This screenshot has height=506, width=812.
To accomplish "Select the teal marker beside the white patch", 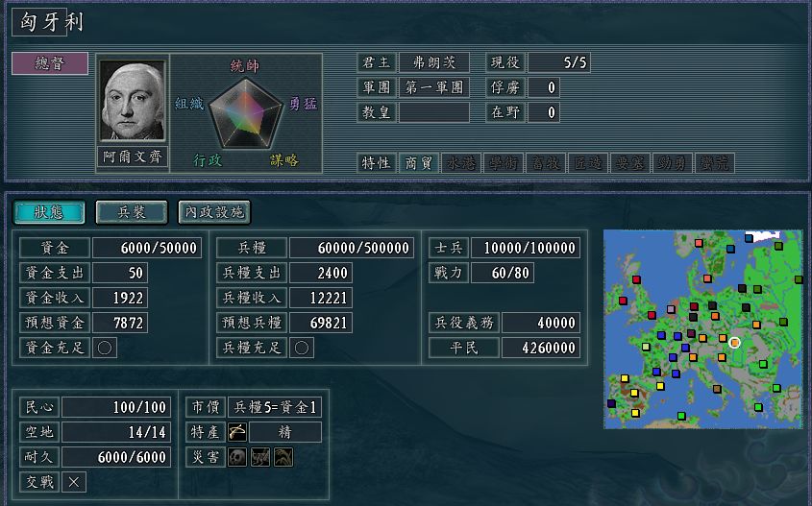I will point(749,238).
